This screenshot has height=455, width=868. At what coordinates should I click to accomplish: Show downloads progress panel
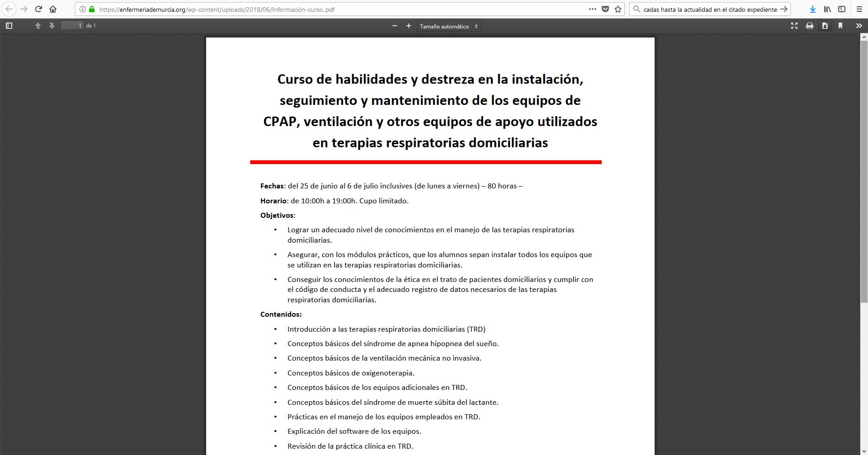(x=812, y=9)
